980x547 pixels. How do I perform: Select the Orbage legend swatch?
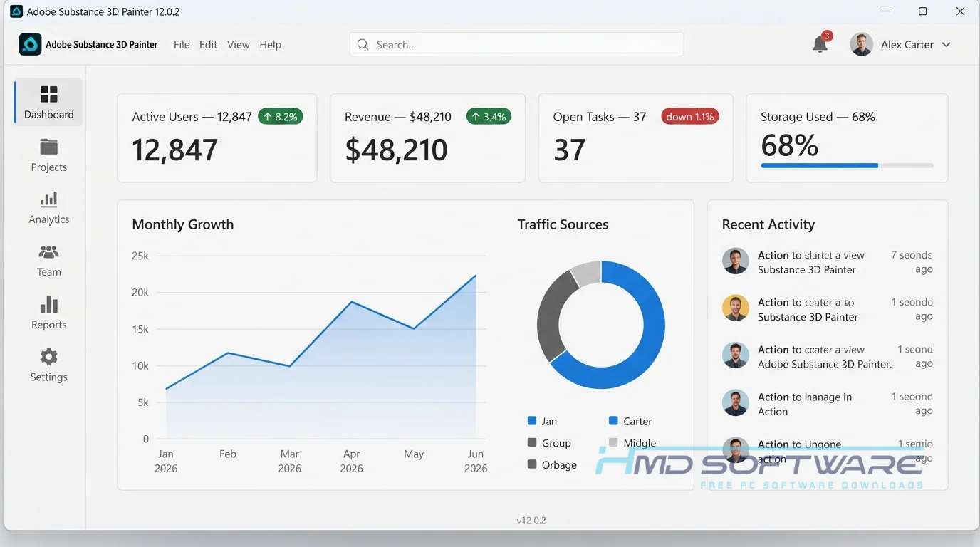coord(531,464)
